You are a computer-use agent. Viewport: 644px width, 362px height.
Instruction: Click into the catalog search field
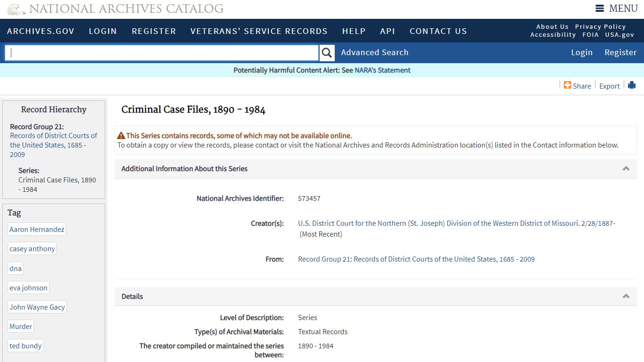pyautogui.click(x=162, y=53)
